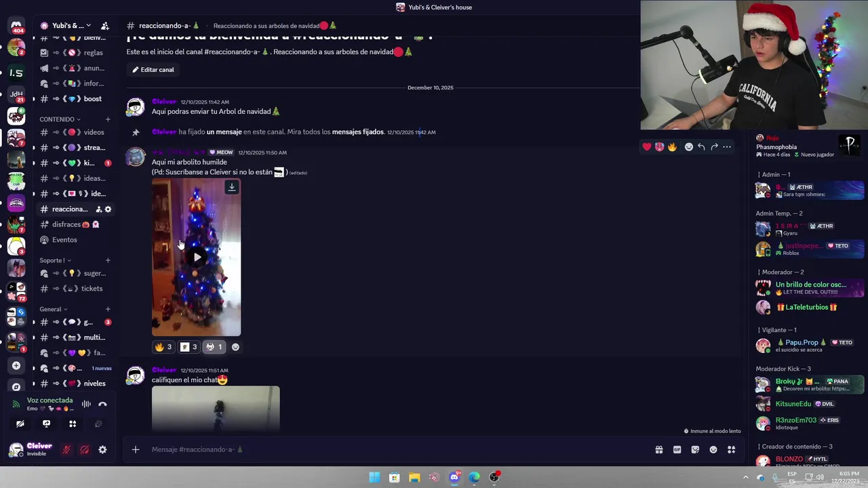Add channel to CONTENIDO category with plus

coord(108,119)
